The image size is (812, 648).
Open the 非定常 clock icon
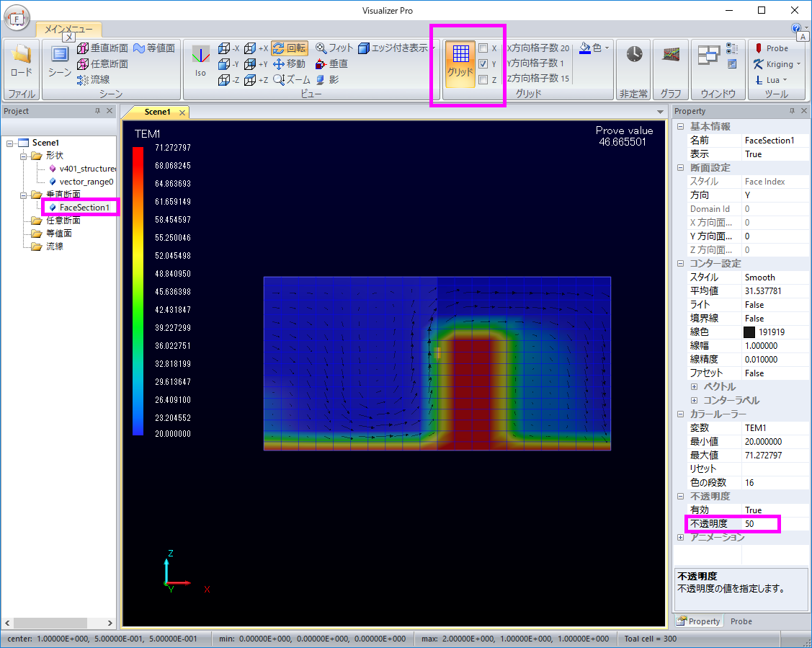pos(634,56)
